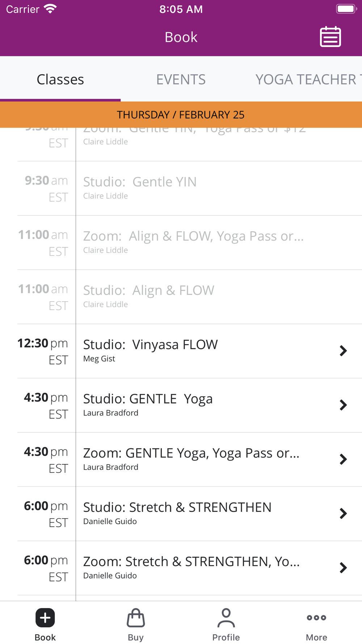Open the Studio: Vinyasa FLOW class title

point(150,344)
